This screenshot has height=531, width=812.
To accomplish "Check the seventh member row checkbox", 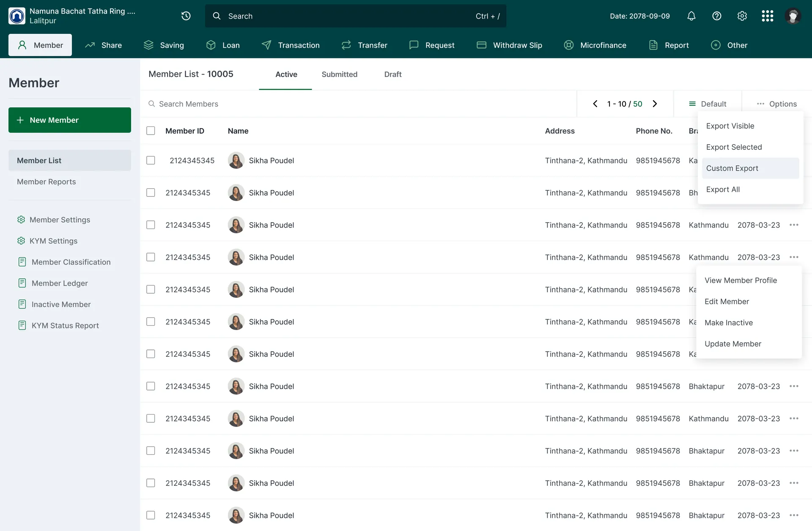I will click(151, 354).
